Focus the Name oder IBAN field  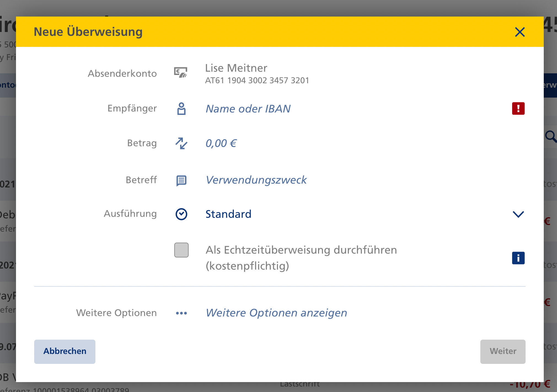[x=248, y=109]
